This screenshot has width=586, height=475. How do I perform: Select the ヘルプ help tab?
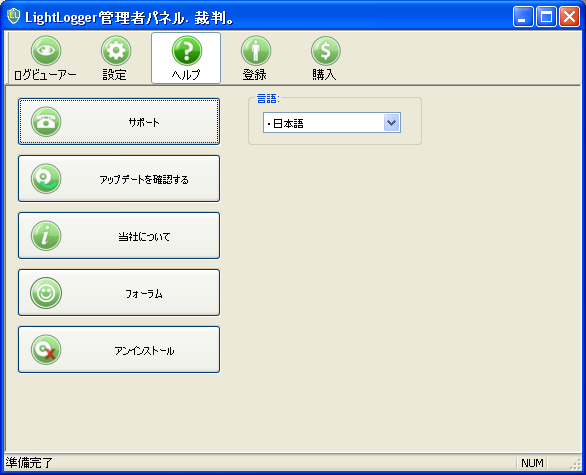click(186, 58)
